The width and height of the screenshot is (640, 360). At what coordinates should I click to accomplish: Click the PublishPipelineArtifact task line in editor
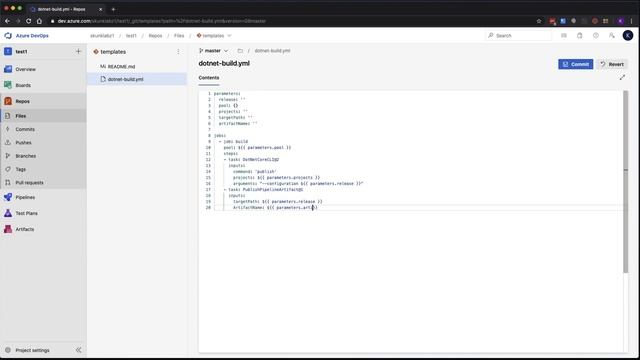click(265, 189)
